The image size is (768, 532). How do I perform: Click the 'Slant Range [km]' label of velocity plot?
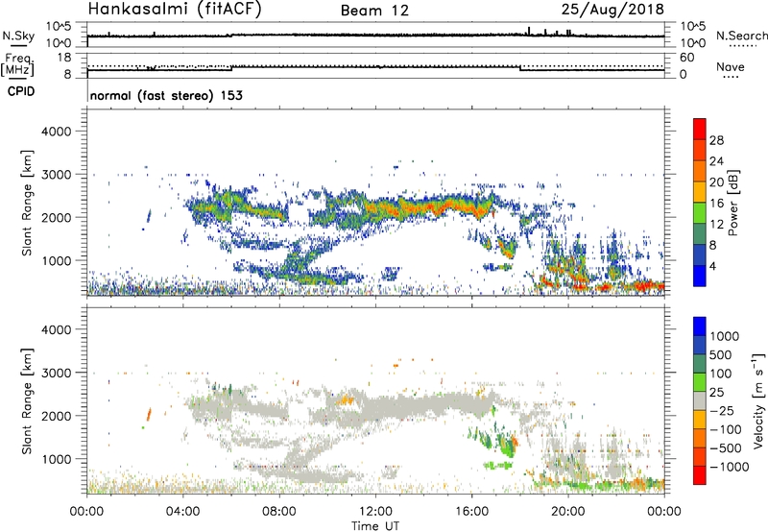(x=27, y=401)
